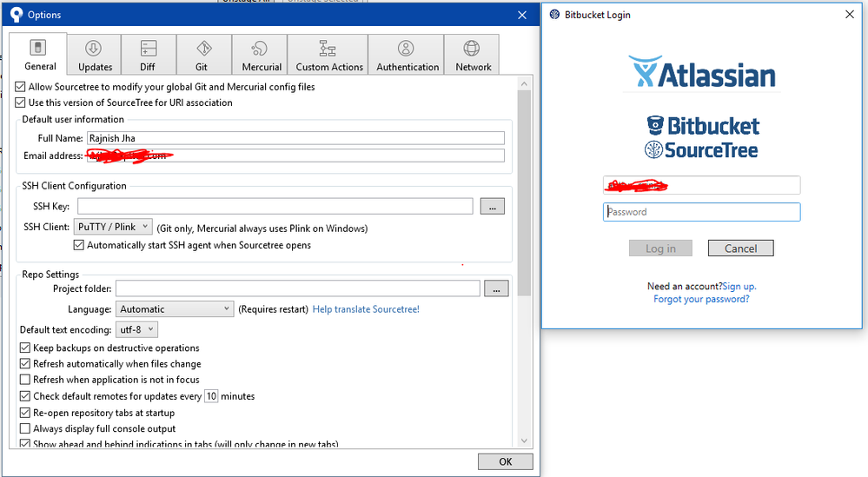Click OK in Options dialog
The image size is (868, 477).
point(506,461)
